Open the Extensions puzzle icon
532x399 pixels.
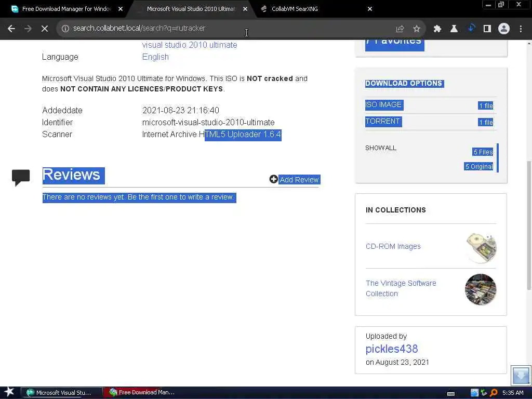437,29
